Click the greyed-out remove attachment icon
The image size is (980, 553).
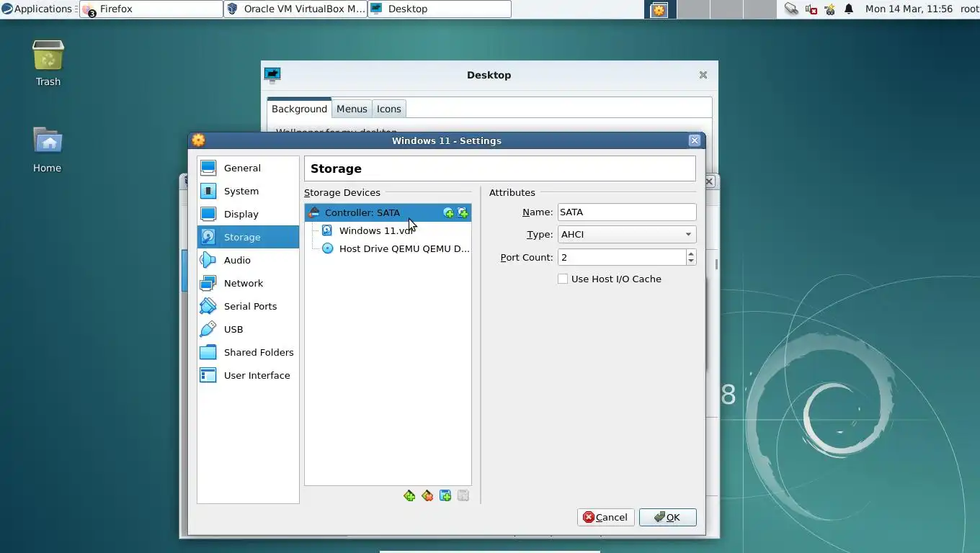point(463,495)
